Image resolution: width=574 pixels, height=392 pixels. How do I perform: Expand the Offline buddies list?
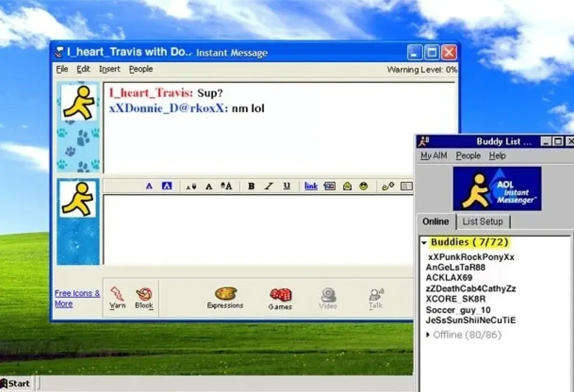[428, 335]
